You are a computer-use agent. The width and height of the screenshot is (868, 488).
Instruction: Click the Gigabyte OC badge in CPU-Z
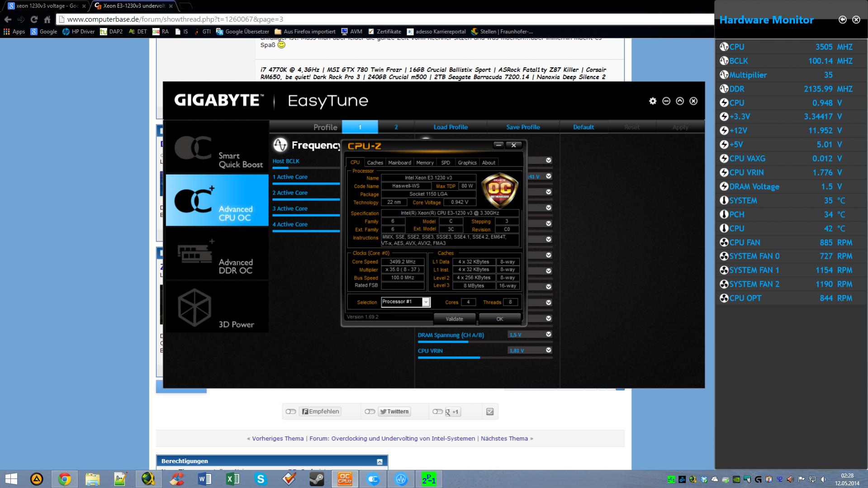point(499,190)
